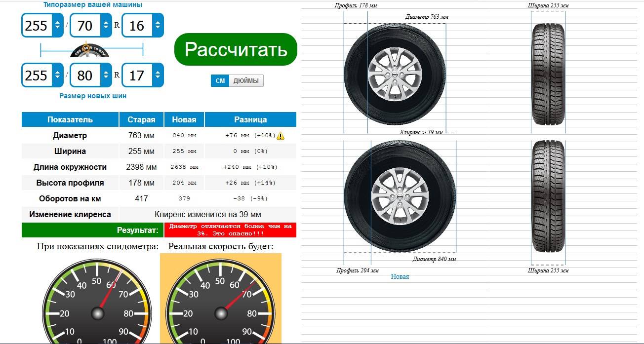This screenshot has width=644, height=344.
Task: Click the Профиль 204 мм diagram label
Action: (358, 270)
